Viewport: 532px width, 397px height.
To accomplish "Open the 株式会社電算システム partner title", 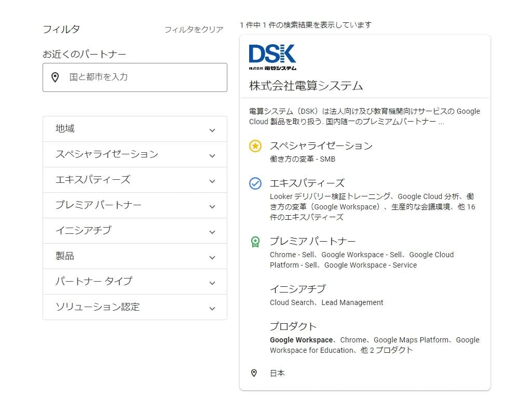I will click(x=306, y=86).
